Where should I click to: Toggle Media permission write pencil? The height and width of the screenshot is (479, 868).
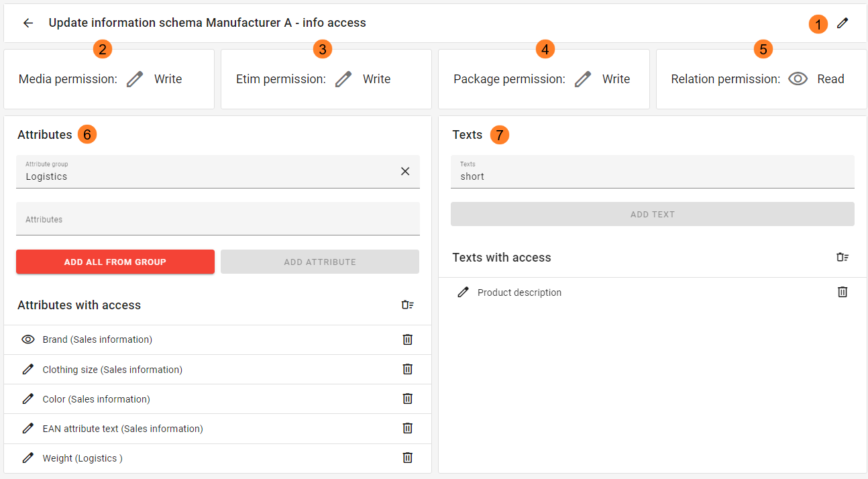pyautogui.click(x=135, y=79)
